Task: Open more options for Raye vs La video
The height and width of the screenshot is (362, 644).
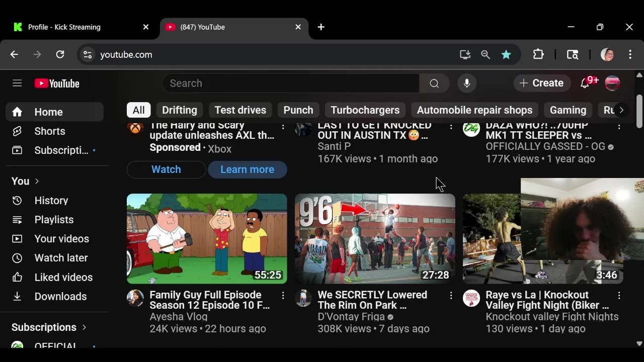Action: (x=619, y=296)
